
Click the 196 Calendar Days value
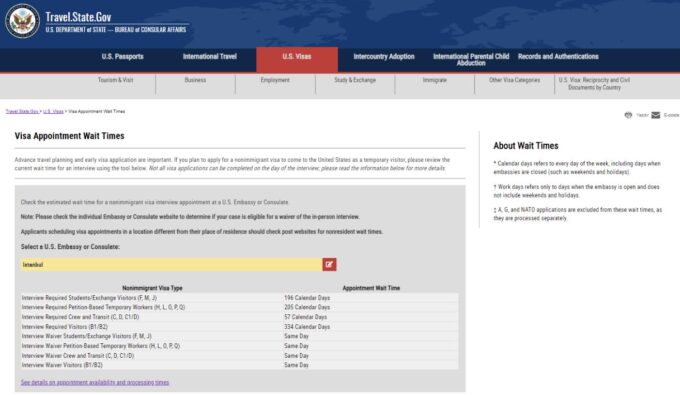click(x=307, y=298)
